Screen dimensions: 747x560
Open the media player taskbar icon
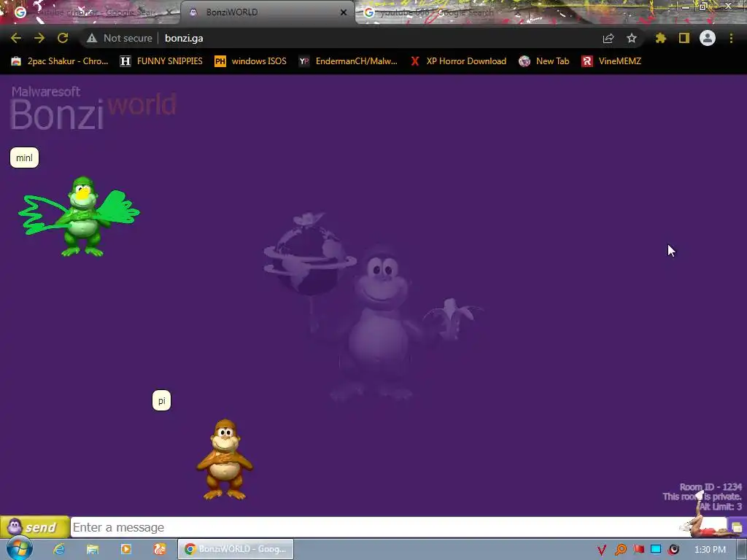coord(125,549)
